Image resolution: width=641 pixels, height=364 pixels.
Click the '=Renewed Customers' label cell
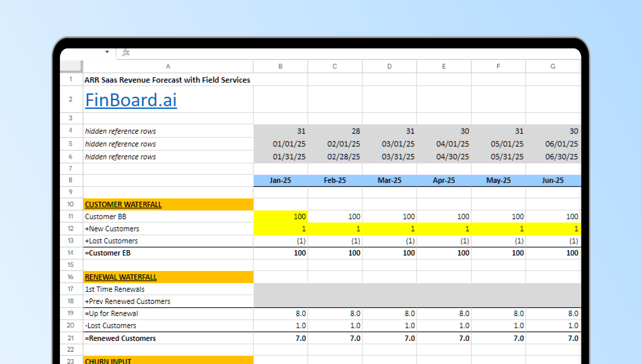tap(168, 338)
